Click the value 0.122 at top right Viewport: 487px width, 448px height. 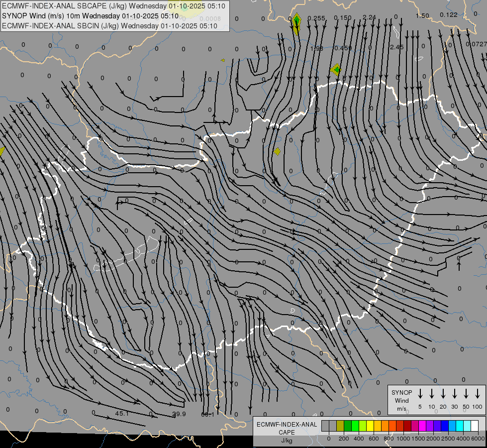[x=449, y=14]
